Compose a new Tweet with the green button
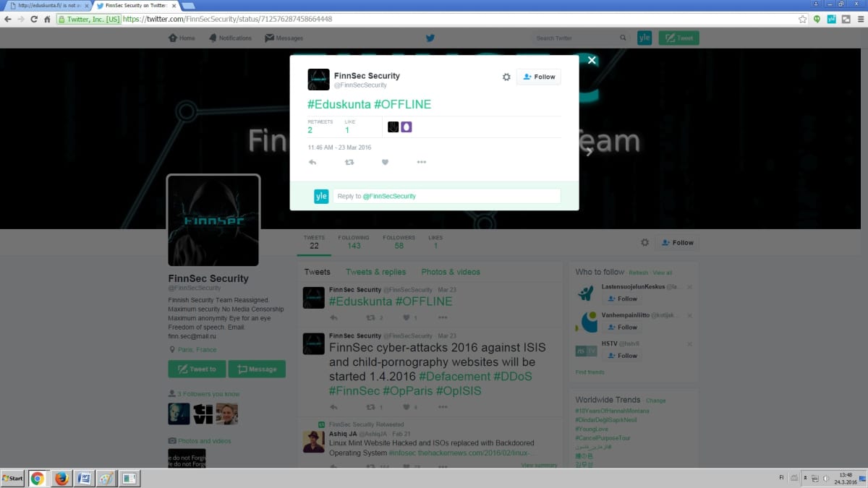 [x=679, y=38]
